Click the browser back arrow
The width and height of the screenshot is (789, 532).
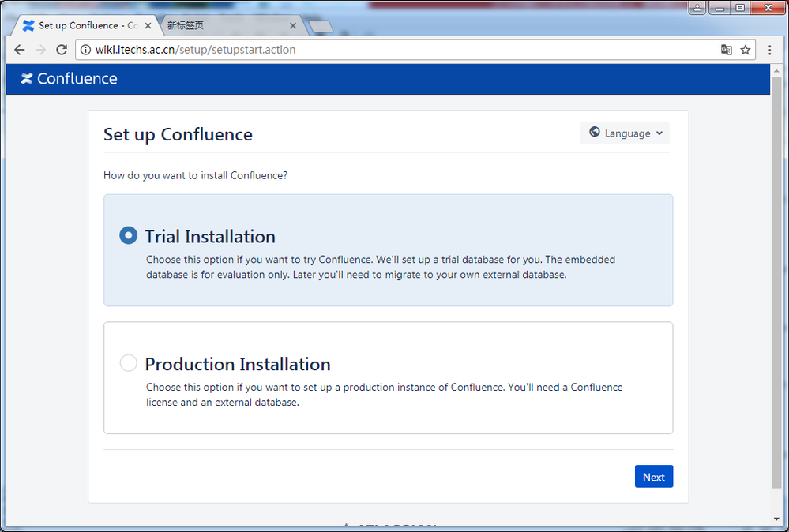(x=20, y=50)
